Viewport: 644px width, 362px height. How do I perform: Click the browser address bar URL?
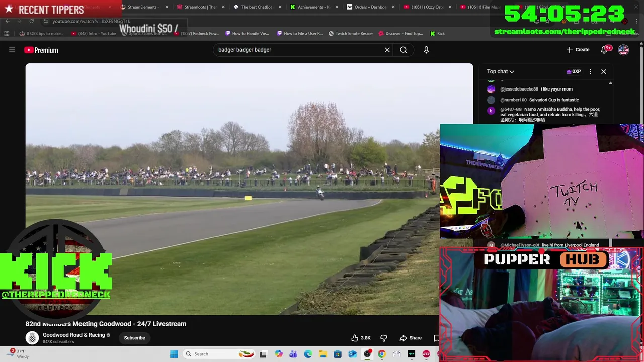point(91,21)
